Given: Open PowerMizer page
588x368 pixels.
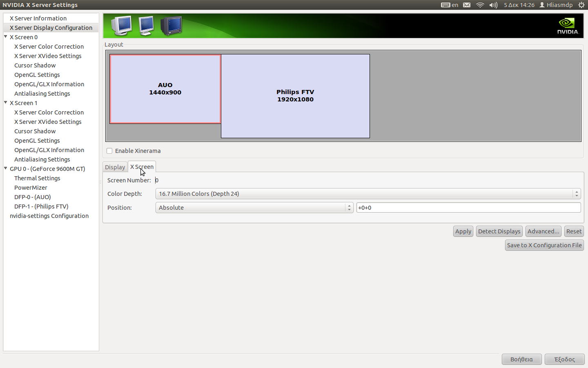Looking at the screenshot, I should coord(31,188).
